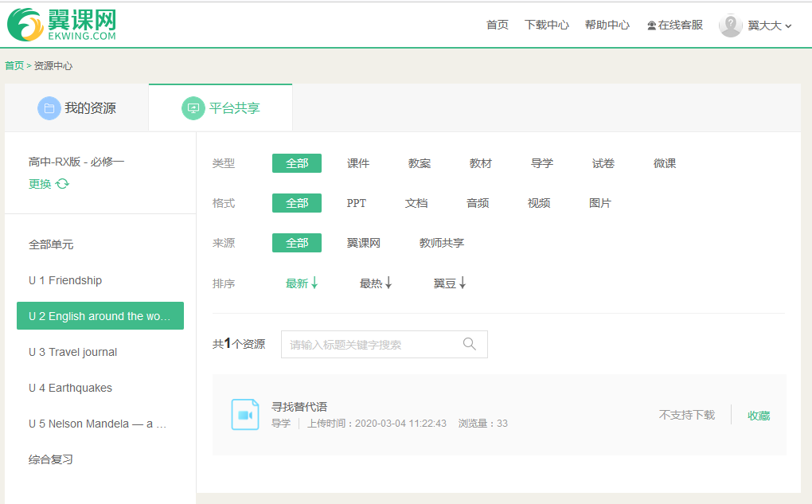Click the 在线客服 headset icon
This screenshot has width=812, height=504.
click(x=651, y=25)
